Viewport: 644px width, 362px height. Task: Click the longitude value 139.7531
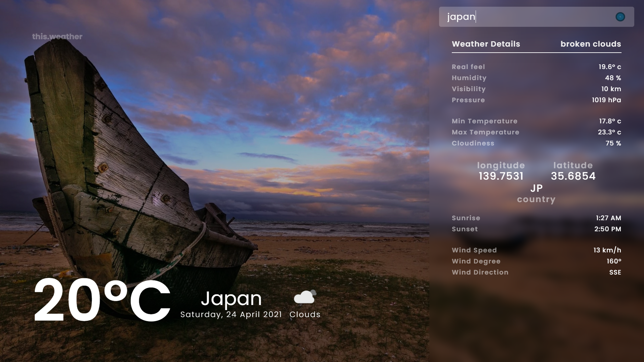(501, 176)
